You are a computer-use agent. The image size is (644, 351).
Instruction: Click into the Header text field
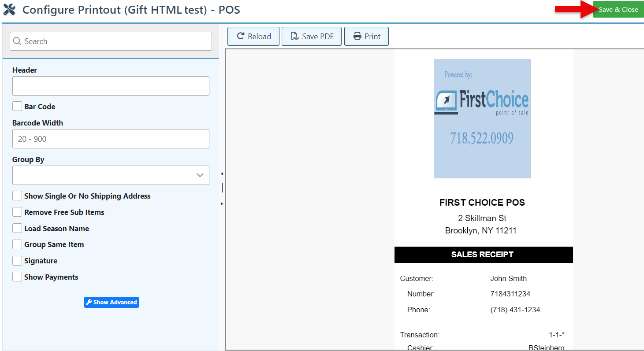click(x=111, y=86)
